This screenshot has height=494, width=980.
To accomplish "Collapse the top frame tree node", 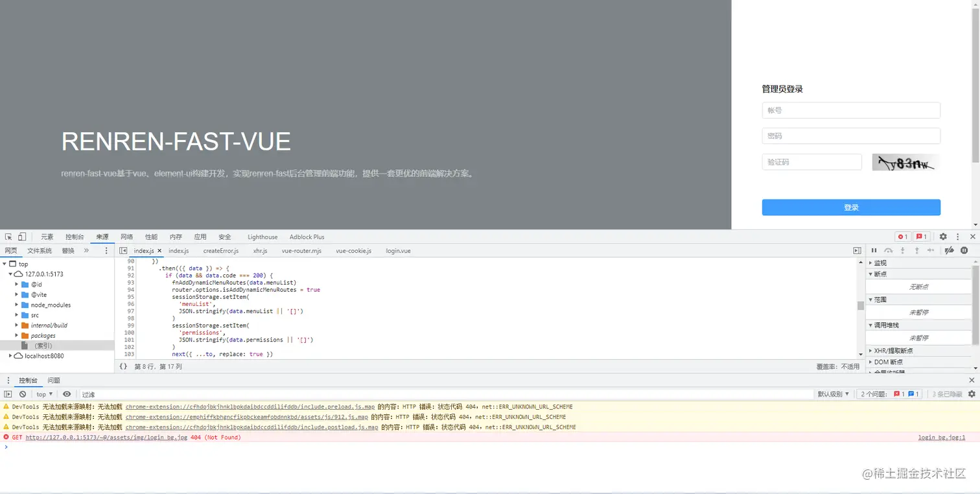I will click(x=5, y=264).
